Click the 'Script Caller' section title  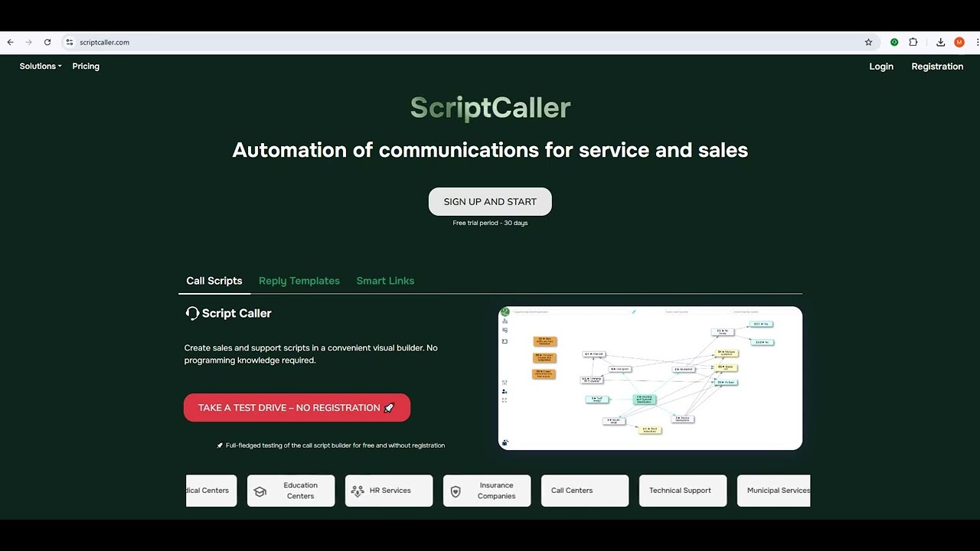(x=237, y=313)
